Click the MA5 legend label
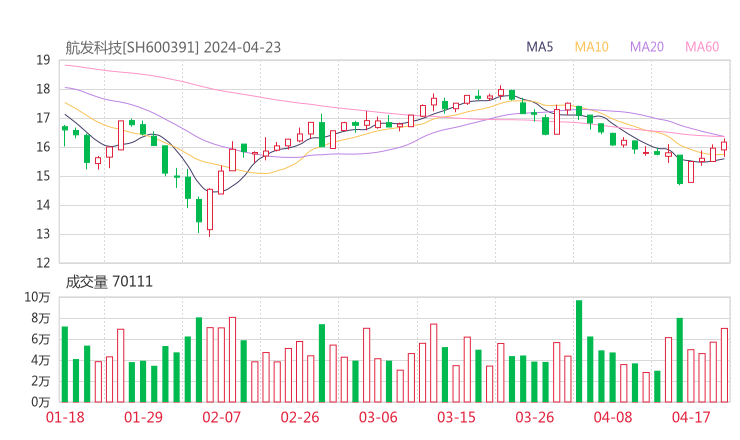 [x=539, y=47]
